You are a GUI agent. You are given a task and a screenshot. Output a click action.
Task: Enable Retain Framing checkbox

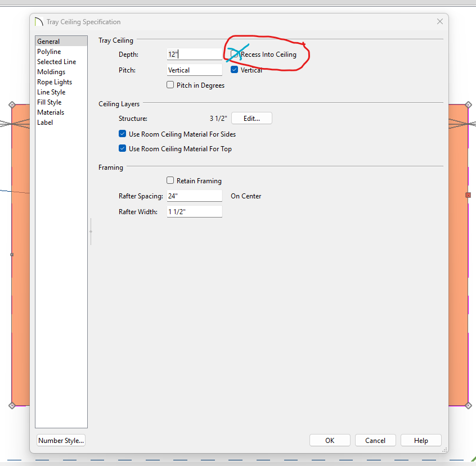click(x=170, y=180)
